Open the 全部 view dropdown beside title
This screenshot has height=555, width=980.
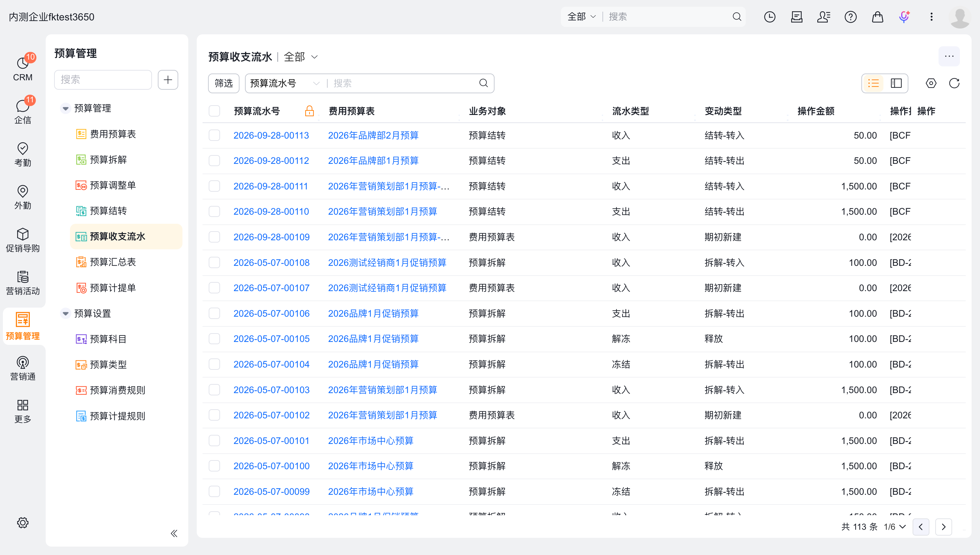click(x=301, y=57)
